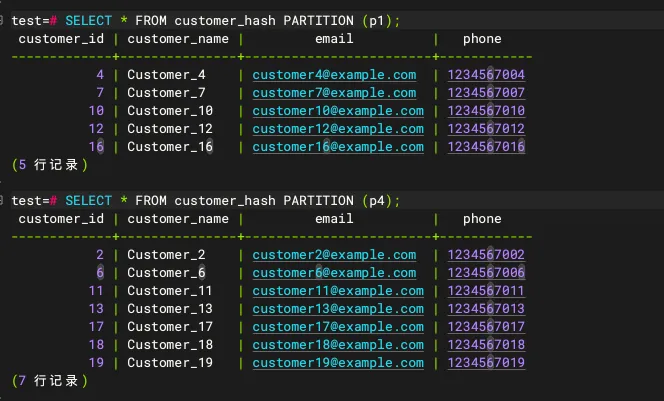Open phone number link 1234567010
The height and width of the screenshot is (401, 664).
[486, 111]
